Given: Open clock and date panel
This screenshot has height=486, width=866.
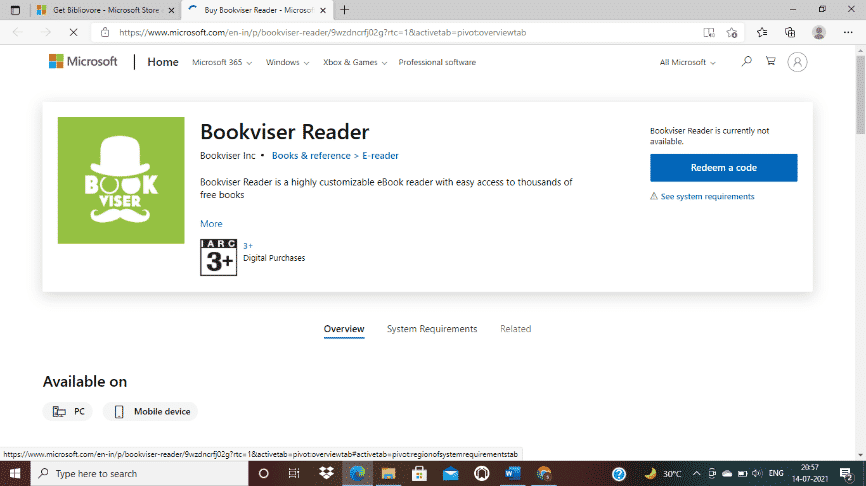Looking at the screenshot, I should click(x=810, y=473).
